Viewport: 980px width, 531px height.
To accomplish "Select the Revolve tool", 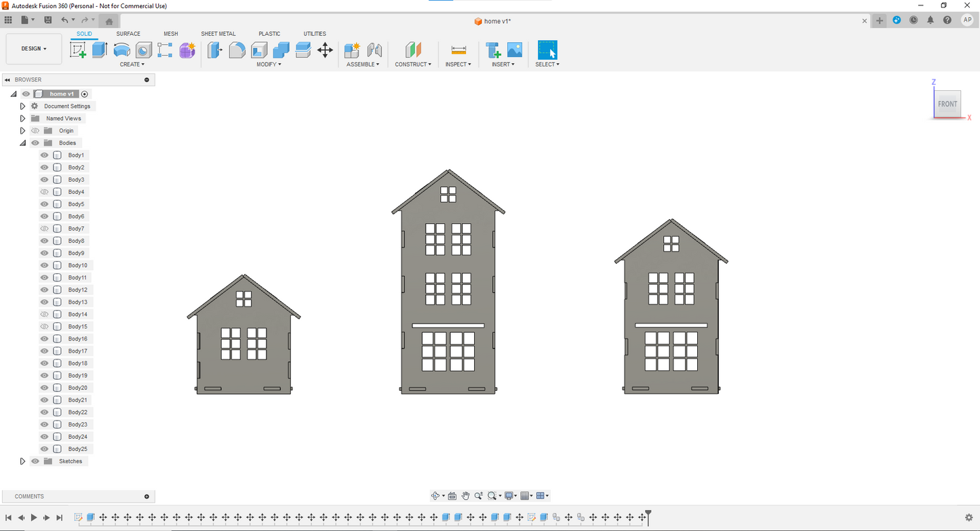I will [121, 50].
